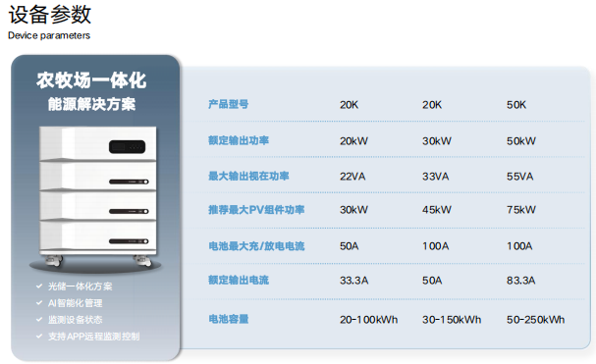Select the 33VA value

coord(435,177)
